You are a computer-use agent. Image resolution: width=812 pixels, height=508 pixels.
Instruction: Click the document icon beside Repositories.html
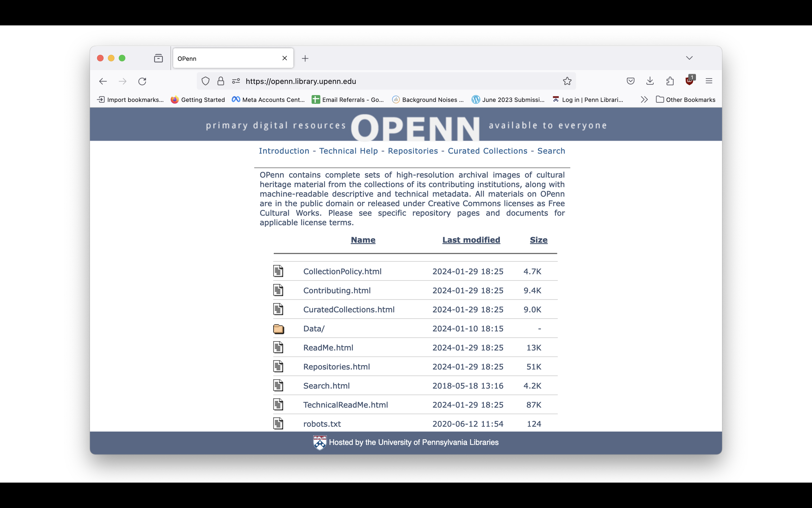[x=278, y=367]
